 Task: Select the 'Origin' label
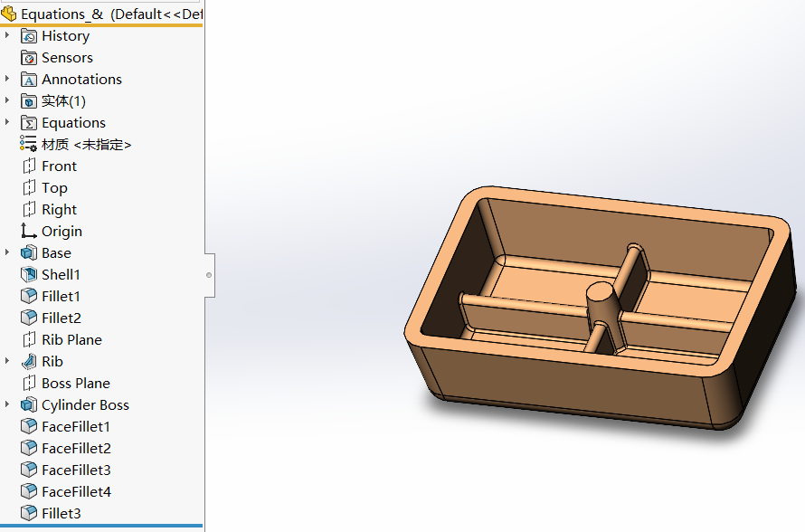tap(62, 232)
